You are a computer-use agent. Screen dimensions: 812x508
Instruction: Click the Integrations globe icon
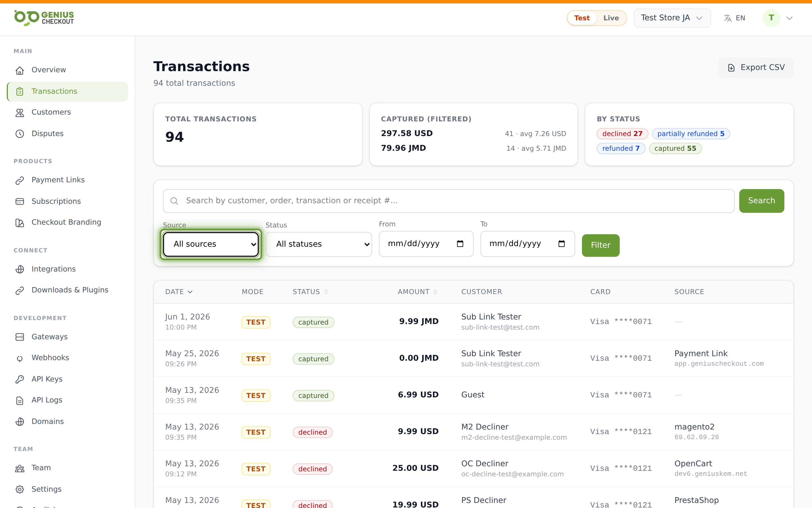click(20, 269)
